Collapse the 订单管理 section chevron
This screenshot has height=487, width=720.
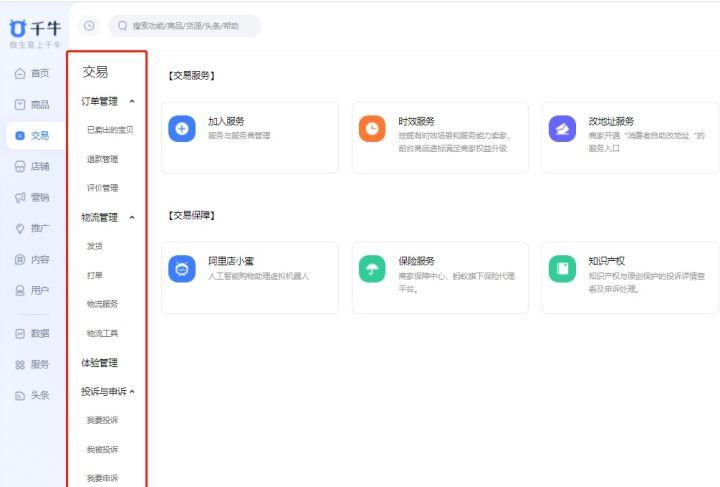coord(132,101)
